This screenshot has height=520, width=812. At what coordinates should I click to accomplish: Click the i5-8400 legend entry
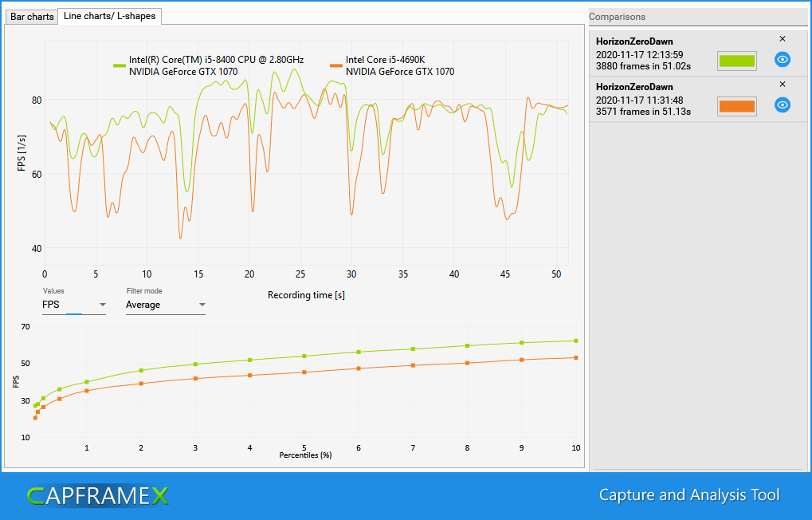[x=209, y=66]
